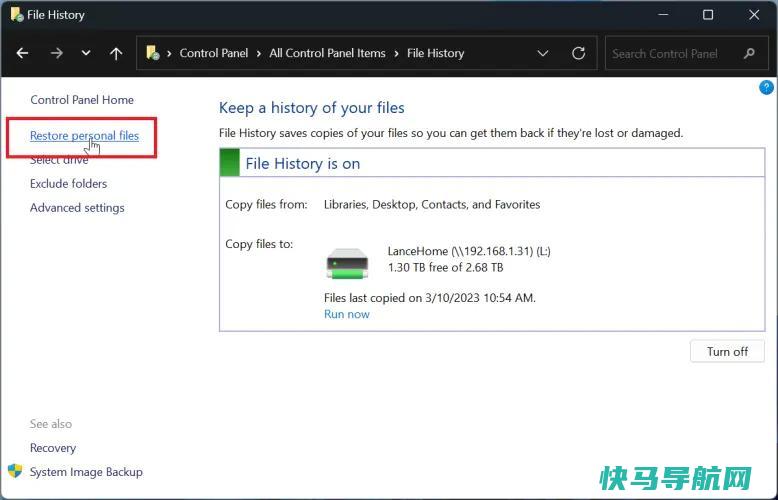This screenshot has height=500, width=778.
Task: Click the search magnifier icon
Action: tap(749, 53)
